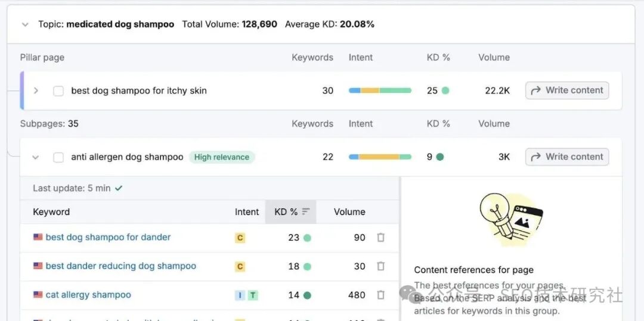Expand the 'best dog shampoo for itchy skin' pillar page

coord(36,91)
